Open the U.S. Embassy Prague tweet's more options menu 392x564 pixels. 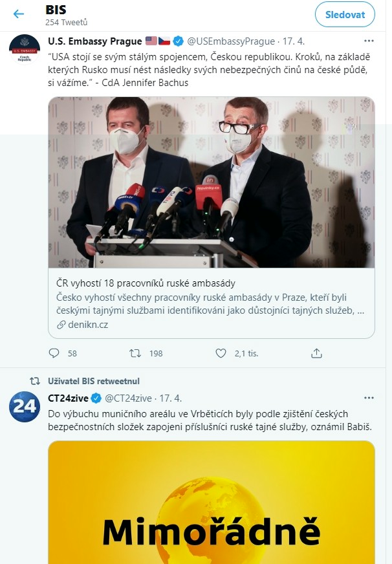click(x=369, y=41)
